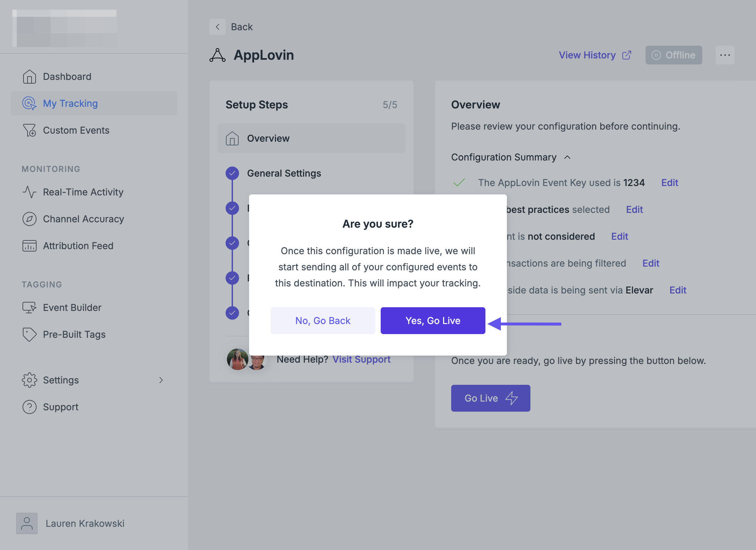Click the Overview step home icon
This screenshot has height=550, width=756.
pyautogui.click(x=232, y=138)
